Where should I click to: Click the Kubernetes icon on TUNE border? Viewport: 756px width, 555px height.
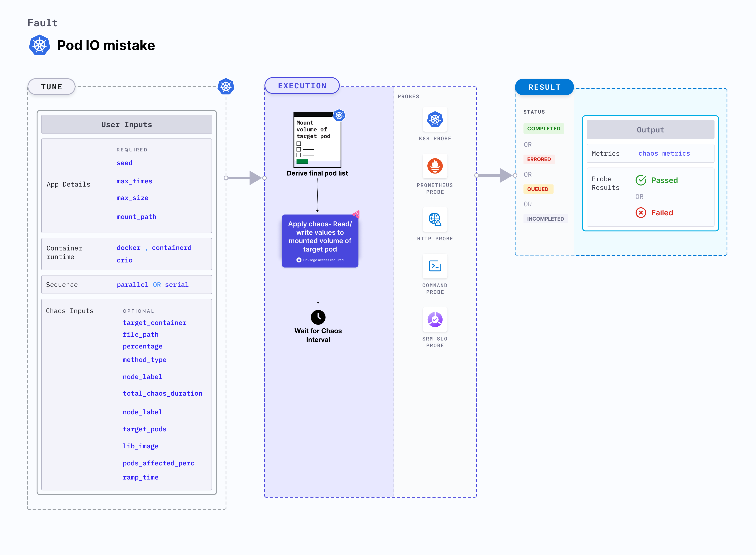pos(226,87)
